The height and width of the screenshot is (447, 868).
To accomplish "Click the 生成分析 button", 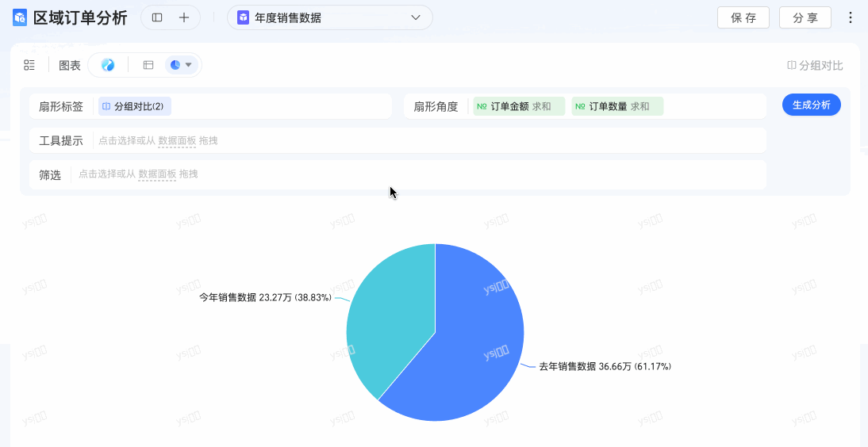I will pos(812,105).
